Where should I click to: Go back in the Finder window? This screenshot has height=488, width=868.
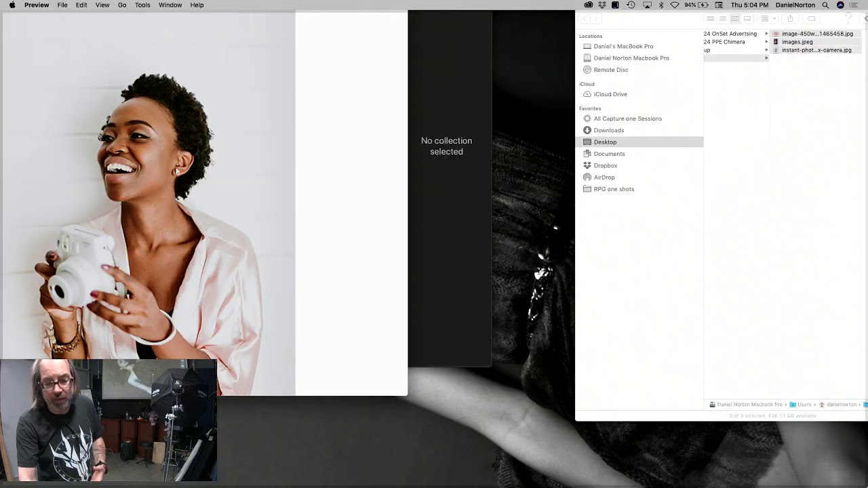click(585, 19)
